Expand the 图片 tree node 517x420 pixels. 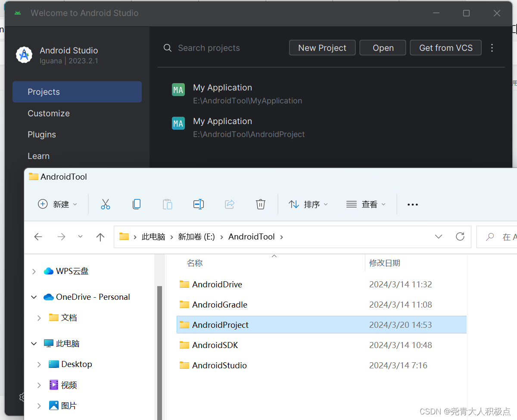click(39, 405)
